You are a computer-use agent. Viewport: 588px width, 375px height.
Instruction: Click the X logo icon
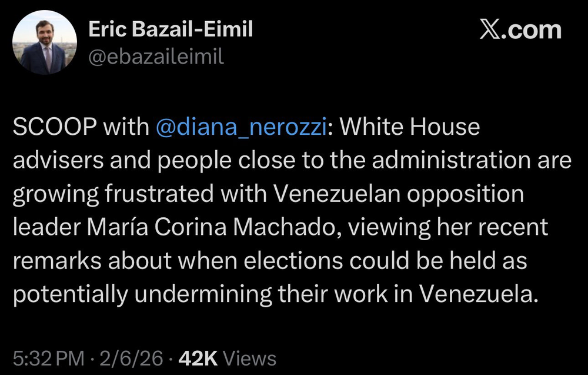tap(489, 30)
